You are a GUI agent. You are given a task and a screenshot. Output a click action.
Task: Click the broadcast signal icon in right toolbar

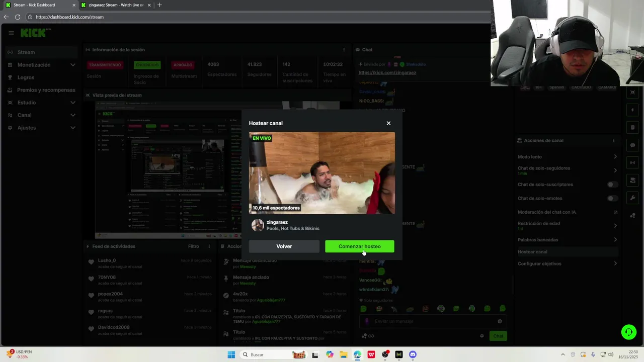pyautogui.click(x=633, y=163)
